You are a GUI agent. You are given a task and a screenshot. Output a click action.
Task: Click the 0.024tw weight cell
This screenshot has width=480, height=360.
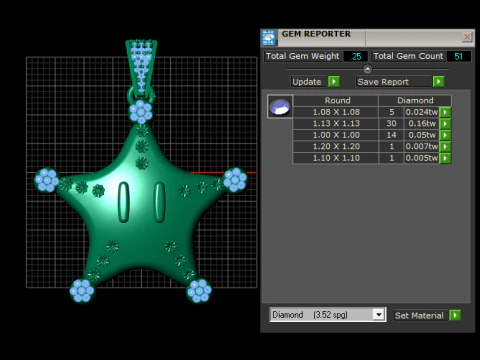pos(422,112)
